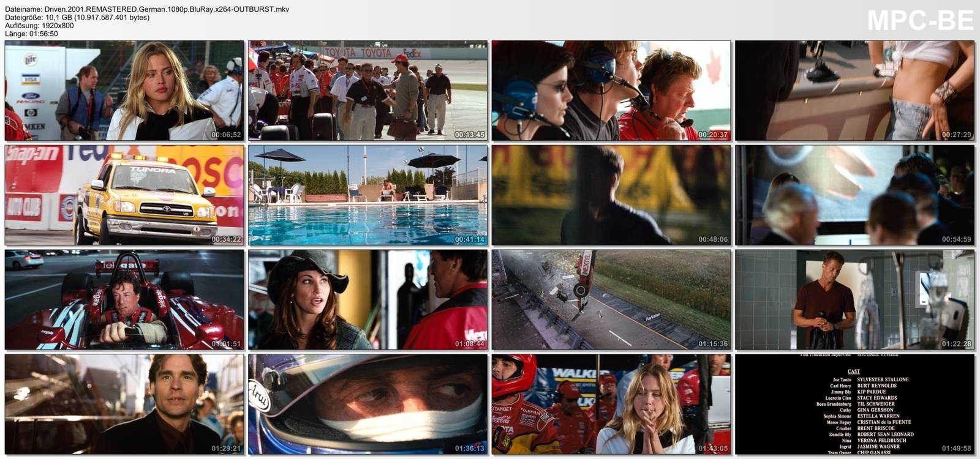Click the Auflösung 1920x800 text line
This screenshot has width=980, height=459.
point(39,26)
